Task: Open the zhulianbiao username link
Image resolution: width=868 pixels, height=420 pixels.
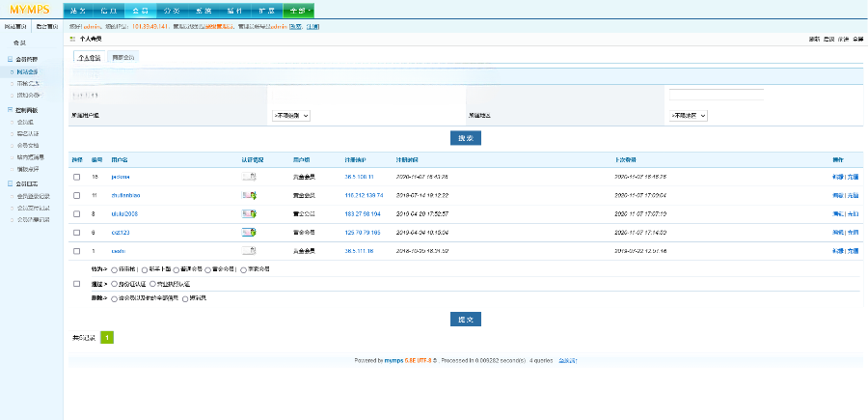Action: tap(126, 195)
